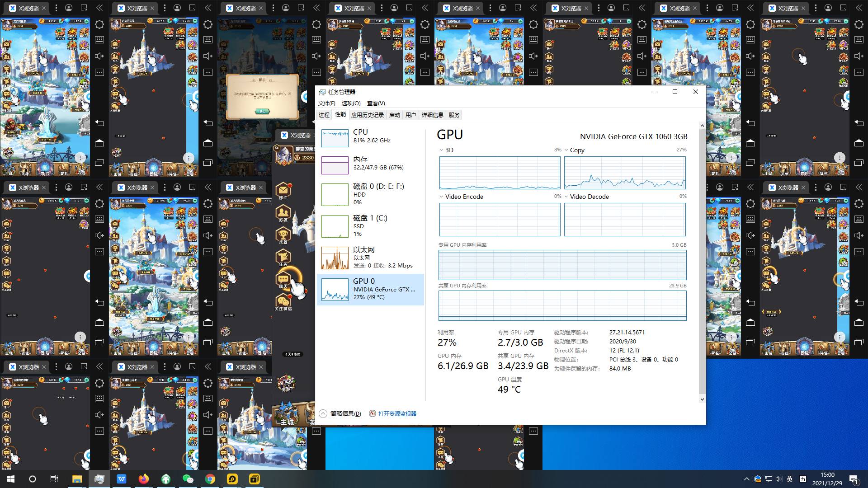
Task: Open 打开资源监视器 link
Action: 393,413
